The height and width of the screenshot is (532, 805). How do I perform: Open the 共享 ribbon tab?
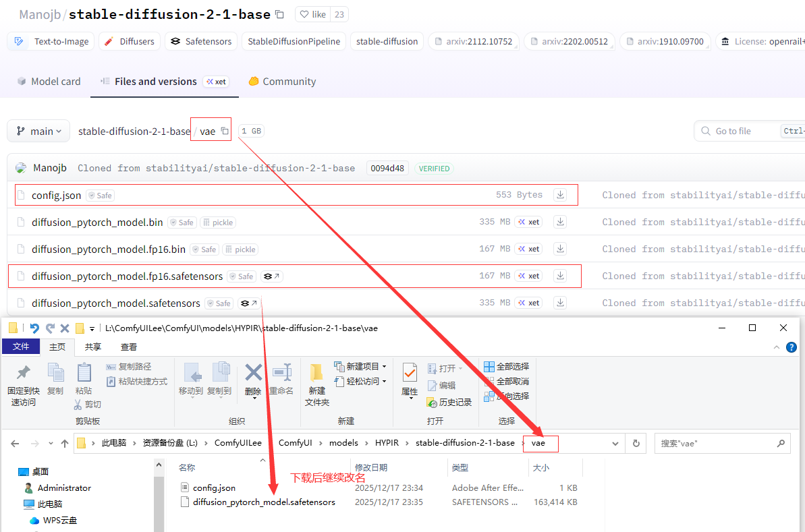(x=92, y=347)
